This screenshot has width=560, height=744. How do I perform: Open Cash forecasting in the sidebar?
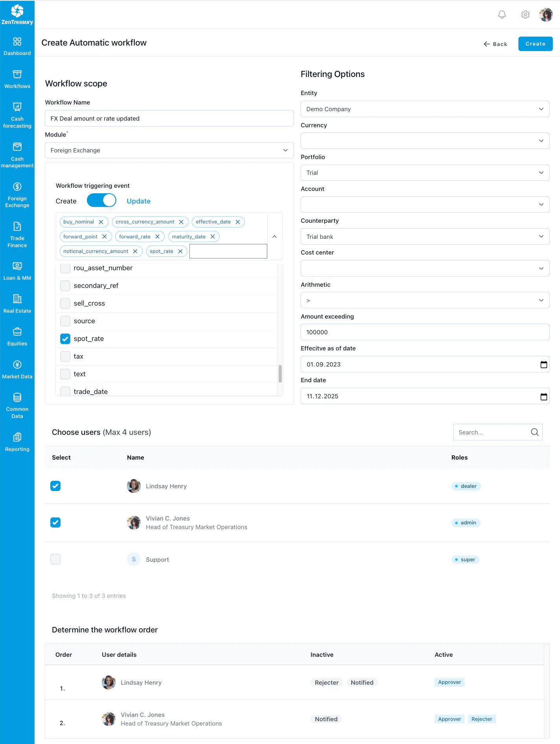pos(17,115)
